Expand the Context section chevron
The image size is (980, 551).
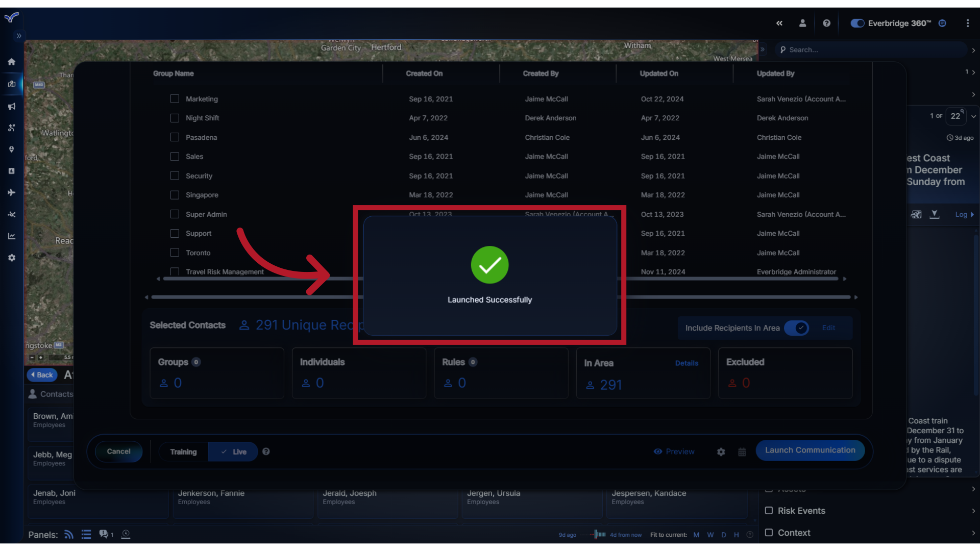click(973, 533)
